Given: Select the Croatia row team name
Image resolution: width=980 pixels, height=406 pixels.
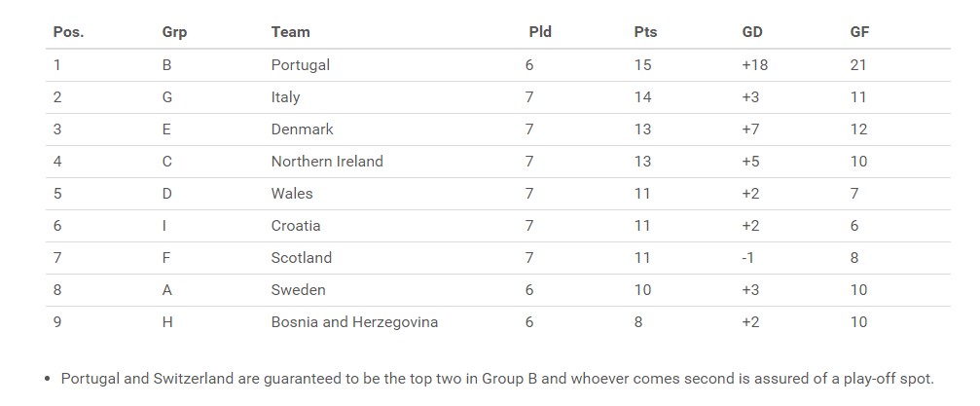Looking at the screenshot, I should (x=296, y=226).
